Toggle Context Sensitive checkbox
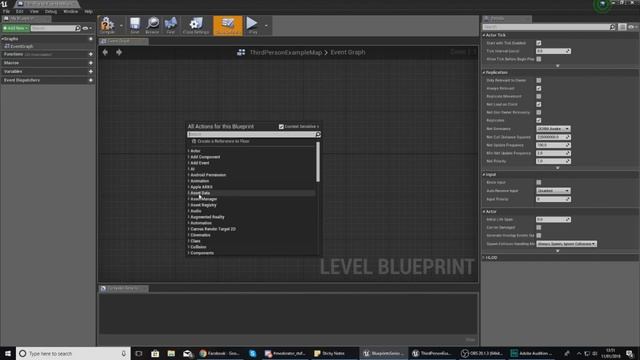The height and width of the screenshot is (360, 640). point(281,127)
